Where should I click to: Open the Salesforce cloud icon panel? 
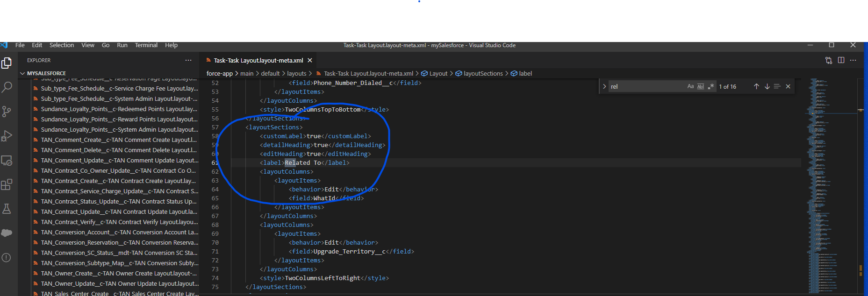click(x=7, y=233)
